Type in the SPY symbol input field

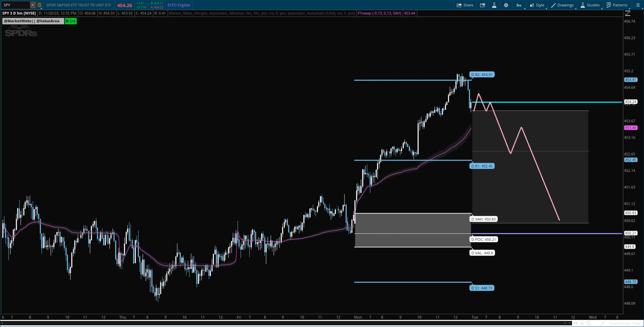point(15,5)
